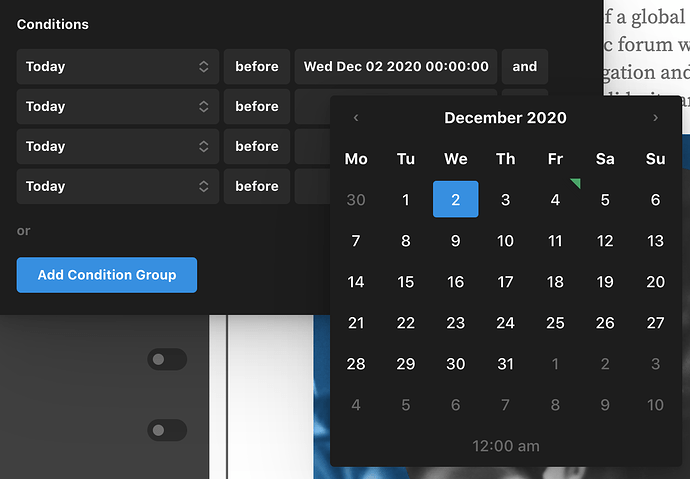Click the third row's "before" operator

point(257,147)
